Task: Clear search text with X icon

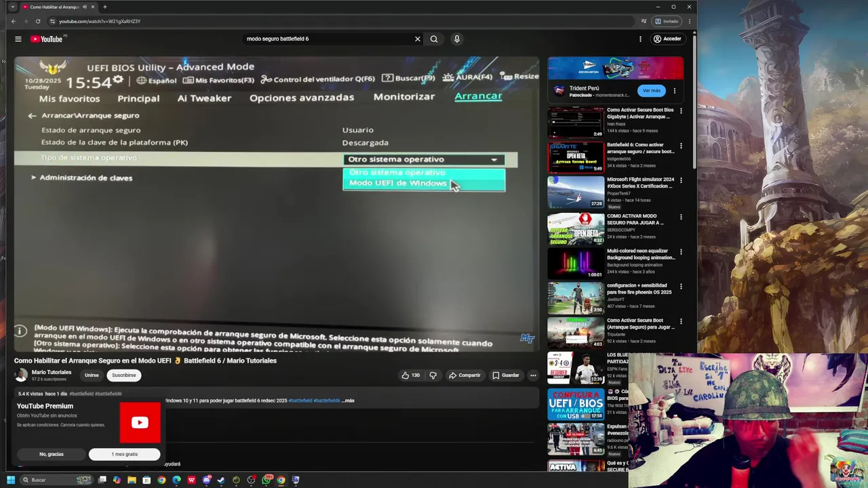Action: [418, 39]
